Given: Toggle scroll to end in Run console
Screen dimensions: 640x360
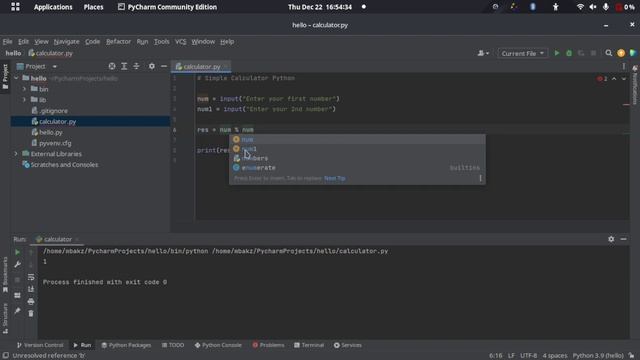Looking at the screenshot, I should click(31, 289).
